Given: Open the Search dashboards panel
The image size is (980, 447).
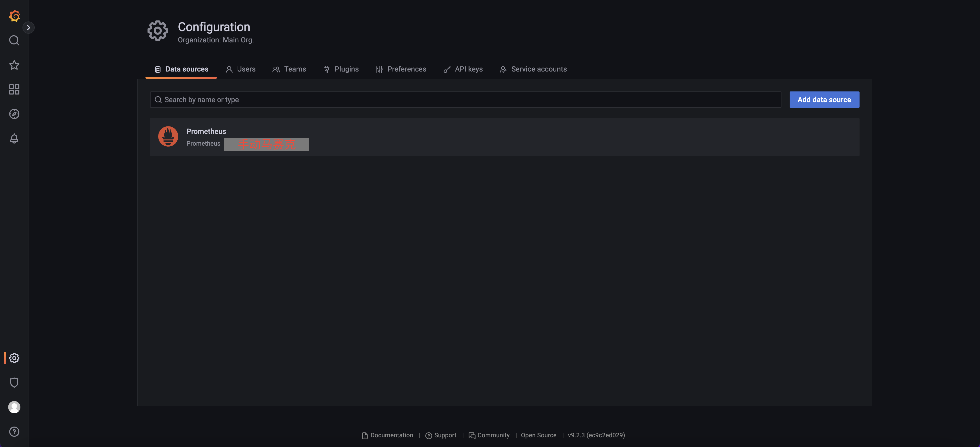Looking at the screenshot, I should click(x=14, y=40).
